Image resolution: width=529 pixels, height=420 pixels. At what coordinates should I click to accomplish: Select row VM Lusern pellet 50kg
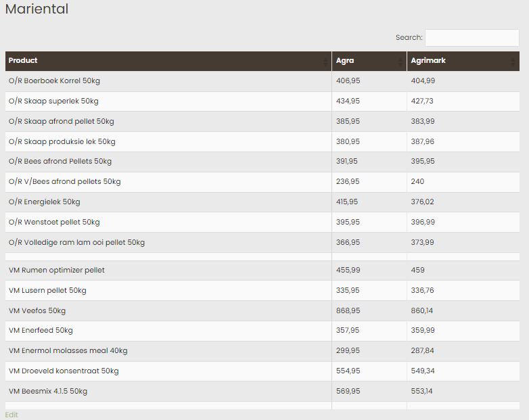tap(262, 290)
